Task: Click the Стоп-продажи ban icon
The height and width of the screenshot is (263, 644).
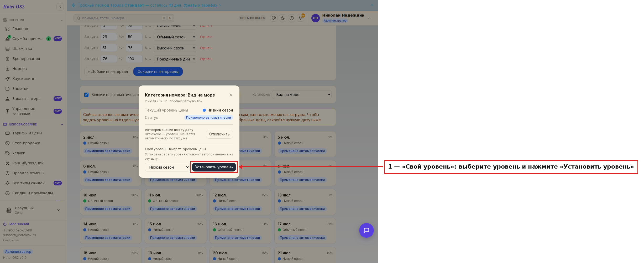Action: 8,143
